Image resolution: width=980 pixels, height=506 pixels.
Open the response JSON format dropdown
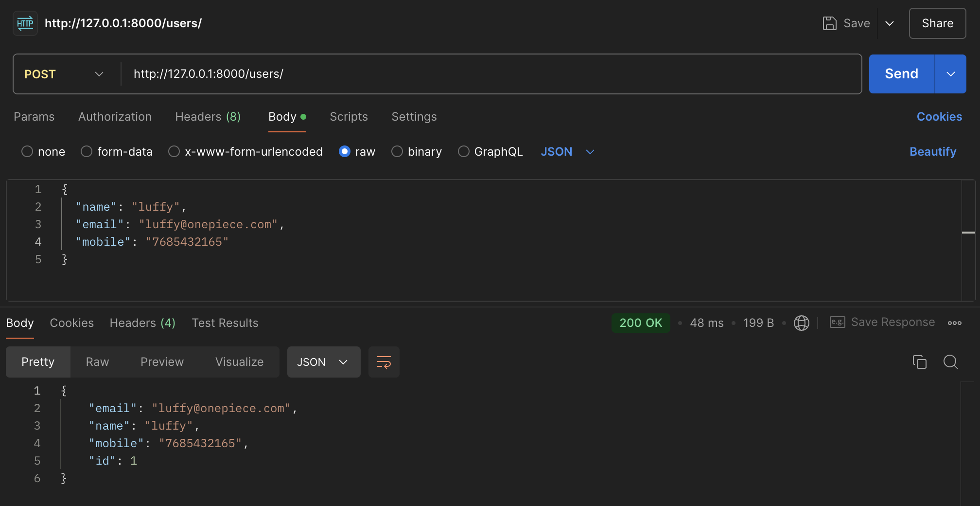pos(324,362)
